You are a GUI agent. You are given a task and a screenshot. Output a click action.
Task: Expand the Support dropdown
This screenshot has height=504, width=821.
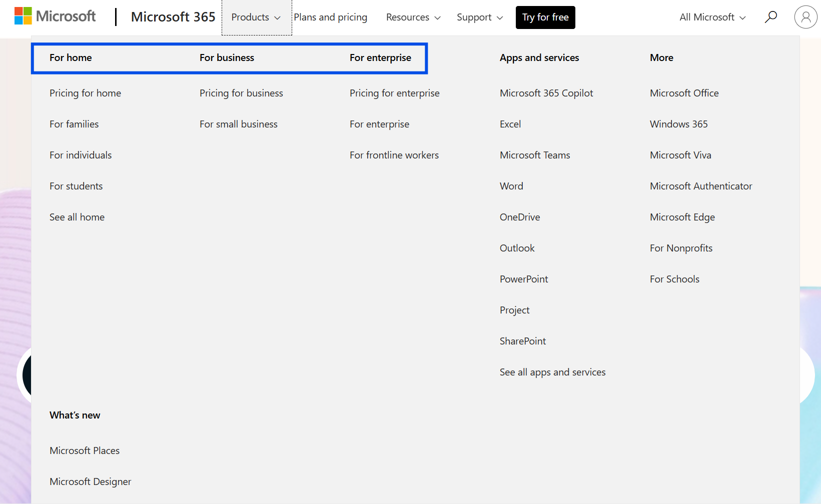479,17
